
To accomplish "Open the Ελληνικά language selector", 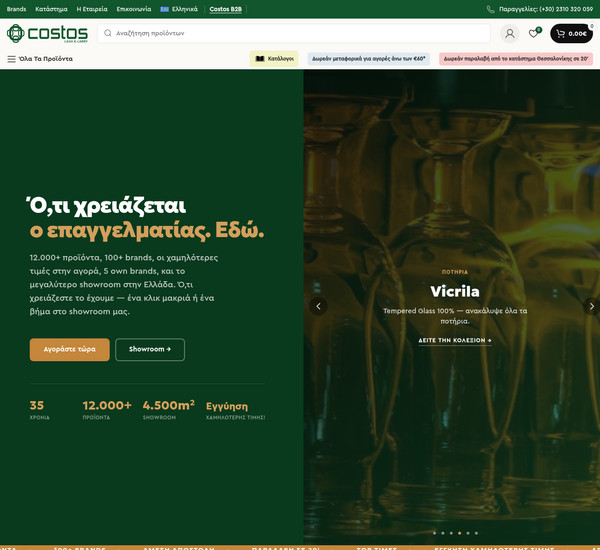I will 179,9.
